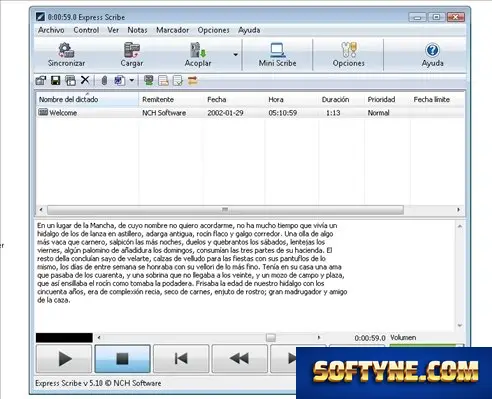Click the Play button
The width and height of the screenshot is (492, 399).
[64, 359]
